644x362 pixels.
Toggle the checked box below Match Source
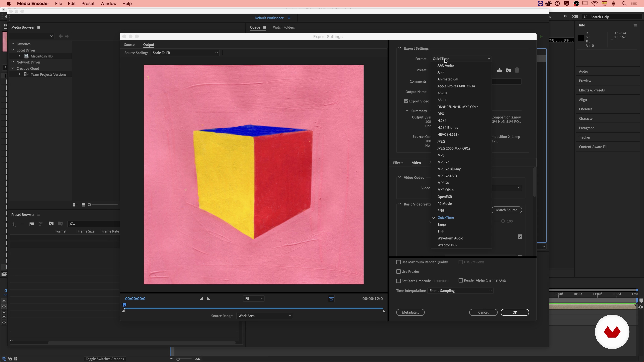click(520, 237)
